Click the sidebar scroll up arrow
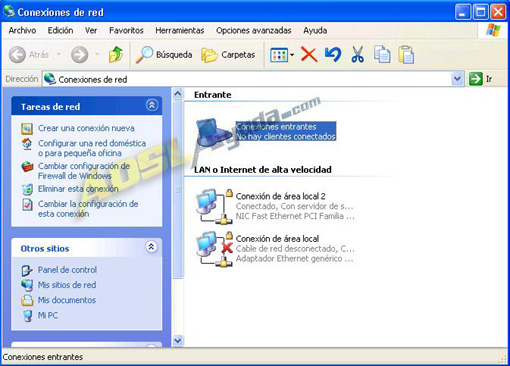 coord(178,94)
